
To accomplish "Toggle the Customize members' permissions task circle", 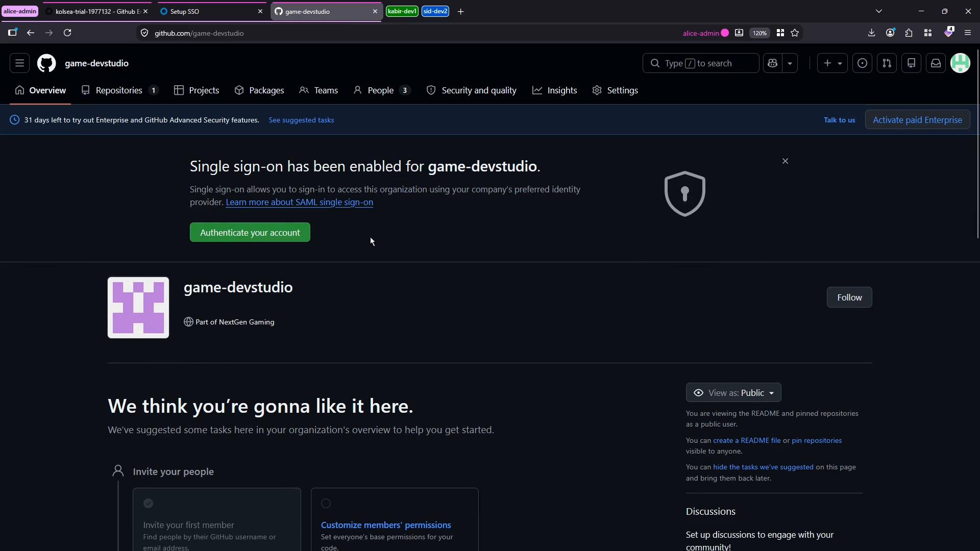I will 326,504.
